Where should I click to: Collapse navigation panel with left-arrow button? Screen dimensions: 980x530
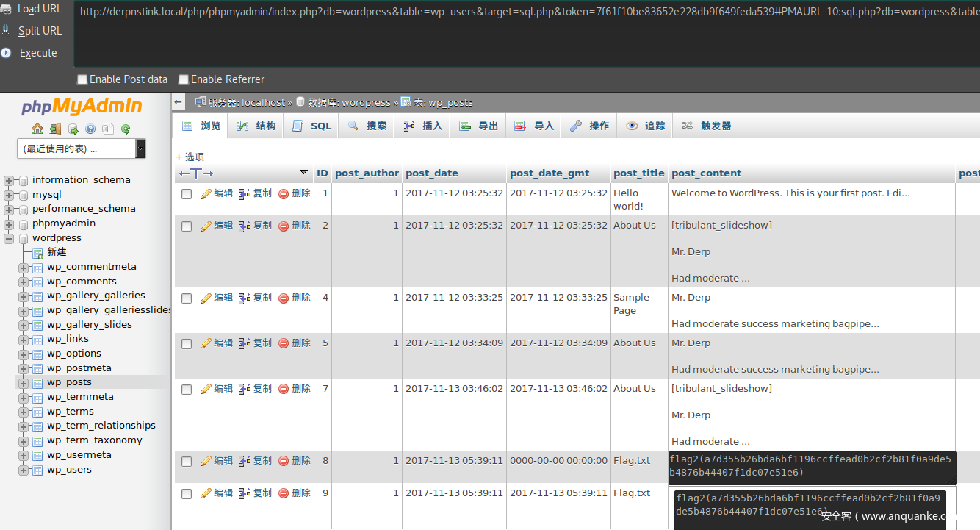179,102
